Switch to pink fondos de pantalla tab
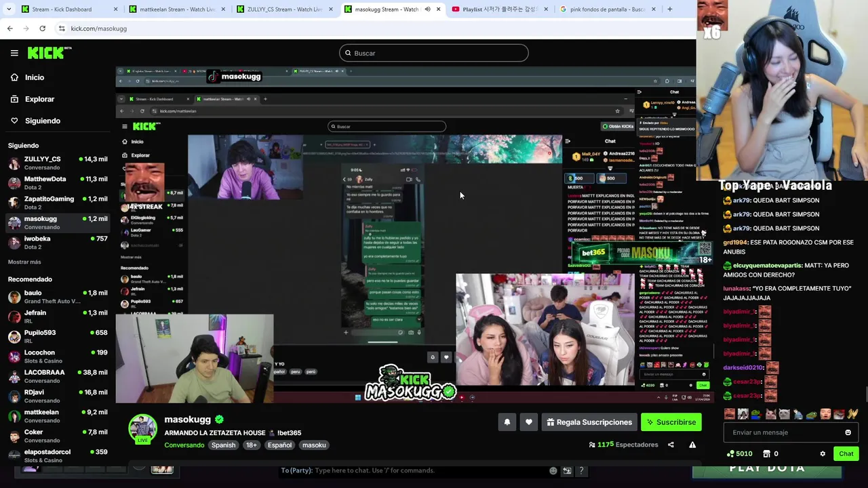The height and width of the screenshot is (488, 868). point(608,9)
